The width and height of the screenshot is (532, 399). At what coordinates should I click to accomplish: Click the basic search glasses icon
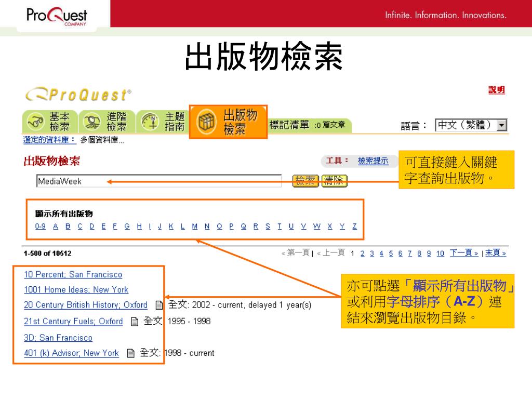tap(36, 122)
